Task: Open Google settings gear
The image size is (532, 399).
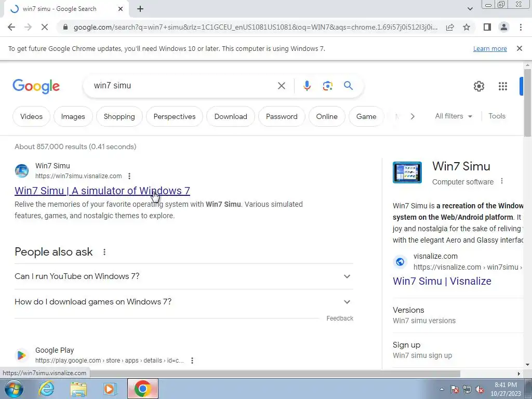Action: (478, 86)
